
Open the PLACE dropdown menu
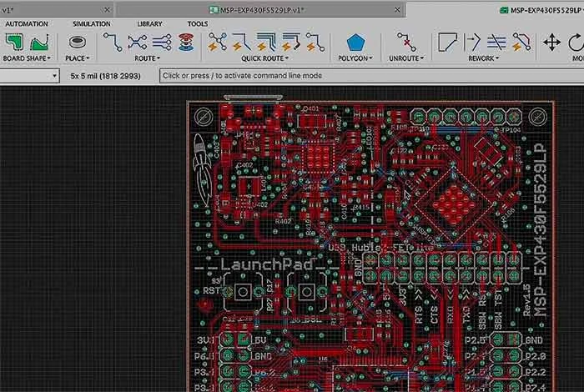(x=77, y=58)
